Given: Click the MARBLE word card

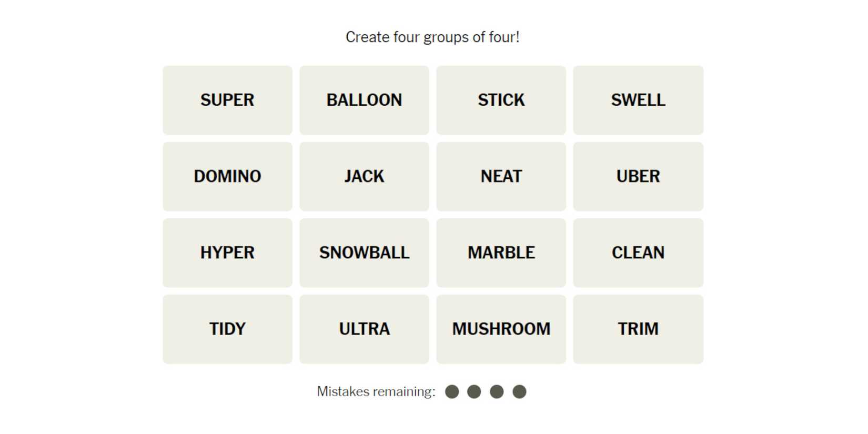Looking at the screenshot, I should 501,253.
